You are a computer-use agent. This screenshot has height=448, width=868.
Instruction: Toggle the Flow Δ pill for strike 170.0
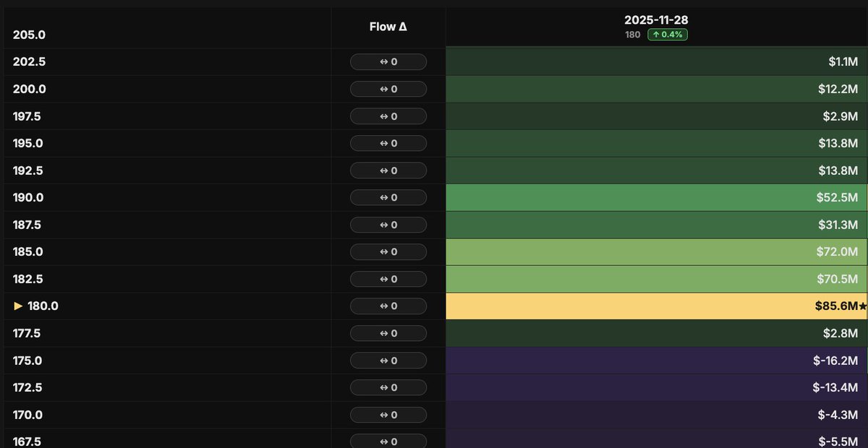[x=388, y=414]
